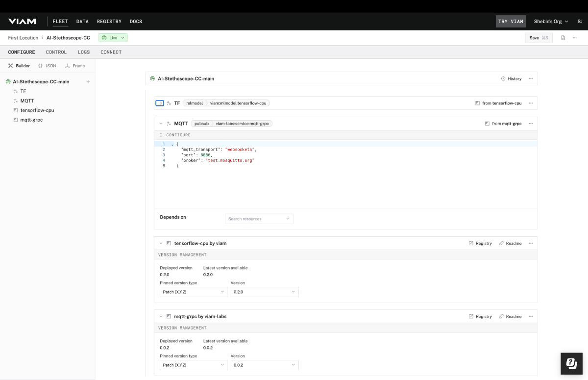588x380 pixels.
Task: Open mqtt-grpc card options menu
Action: 531,316
